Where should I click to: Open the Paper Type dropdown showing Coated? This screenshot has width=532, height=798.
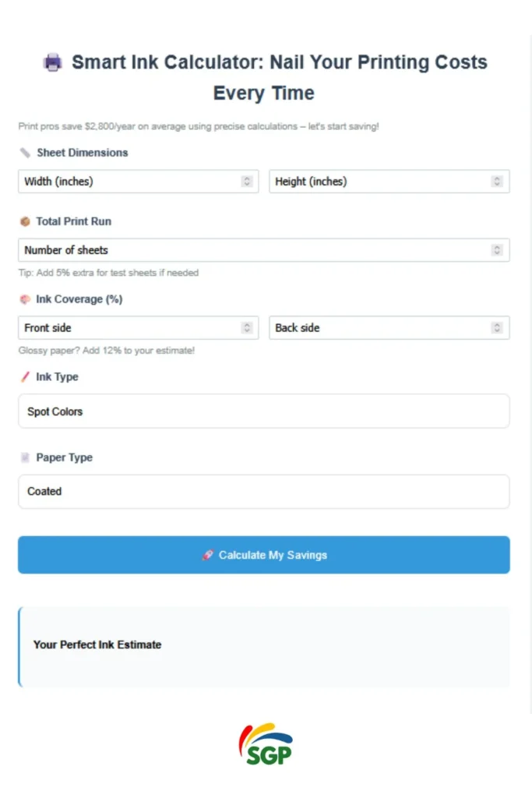coord(263,492)
